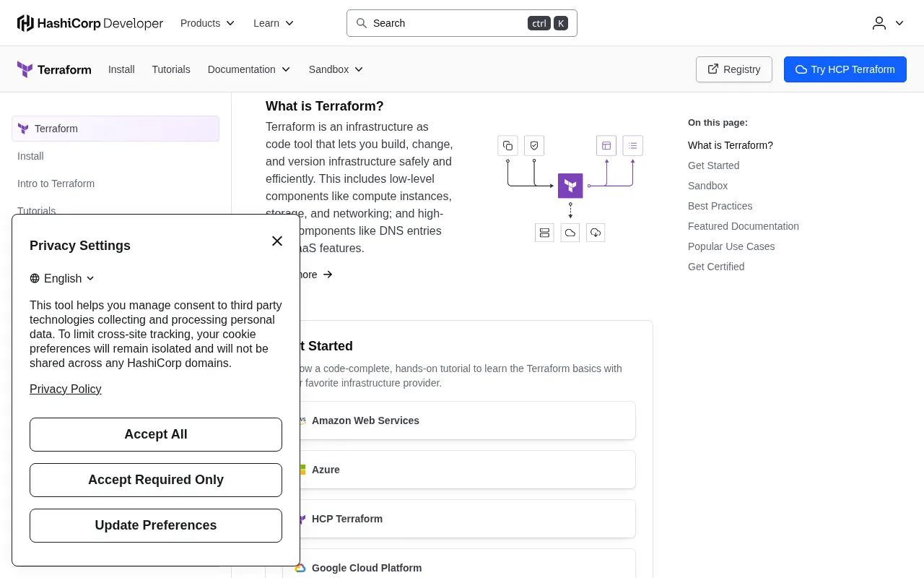Expand the Sandbox dropdown in navbar
924x578 pixels.
[336, 69]
